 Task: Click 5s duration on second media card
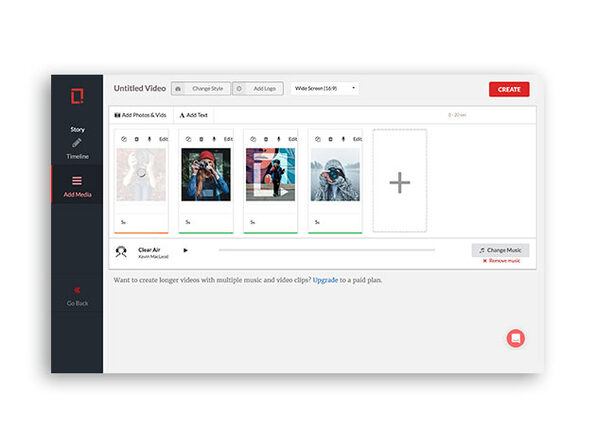coord(188,222)
